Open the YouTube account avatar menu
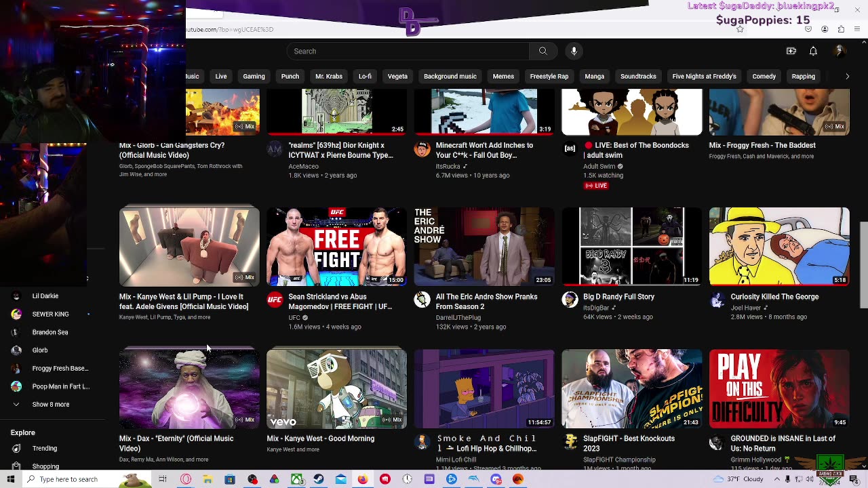Image resolution: width=868 pixels, height=488 pixels. click(x=840, y=51)
